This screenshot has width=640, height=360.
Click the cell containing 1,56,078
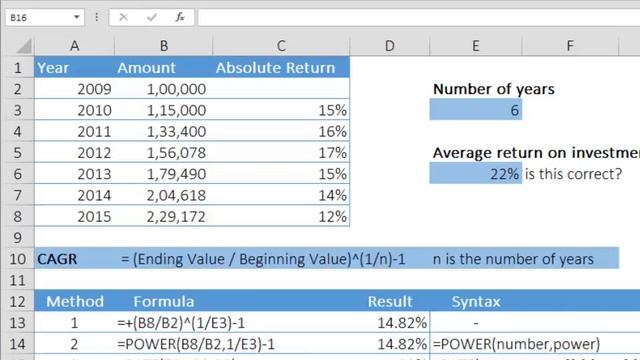pos(164,153)
